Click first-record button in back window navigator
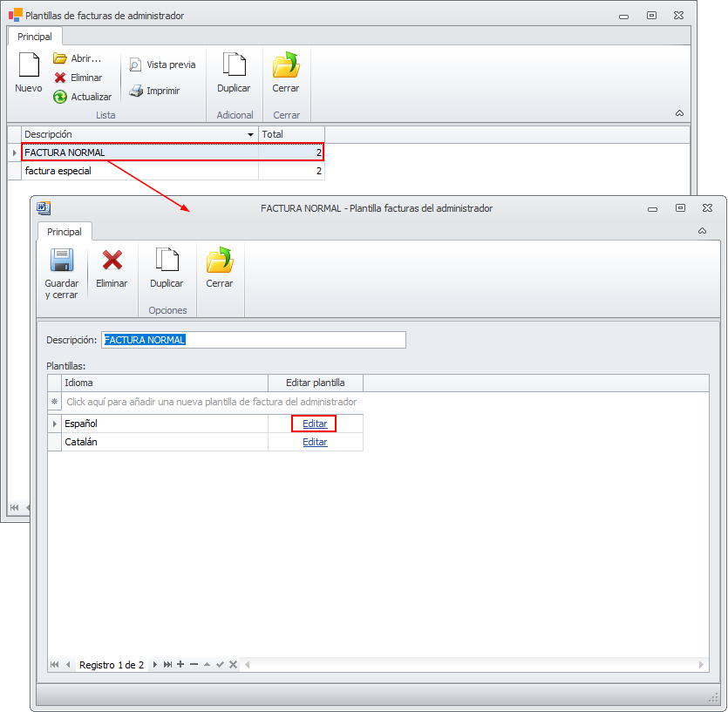 pos(15,508)
